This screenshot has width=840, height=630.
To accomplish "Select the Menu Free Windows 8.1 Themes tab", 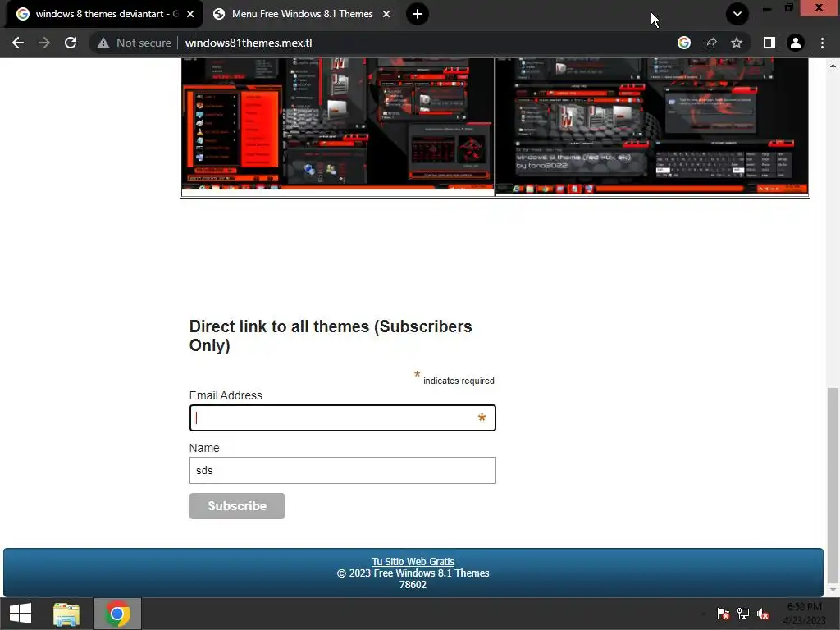I will pyautogui.click(x=302, y=14).
